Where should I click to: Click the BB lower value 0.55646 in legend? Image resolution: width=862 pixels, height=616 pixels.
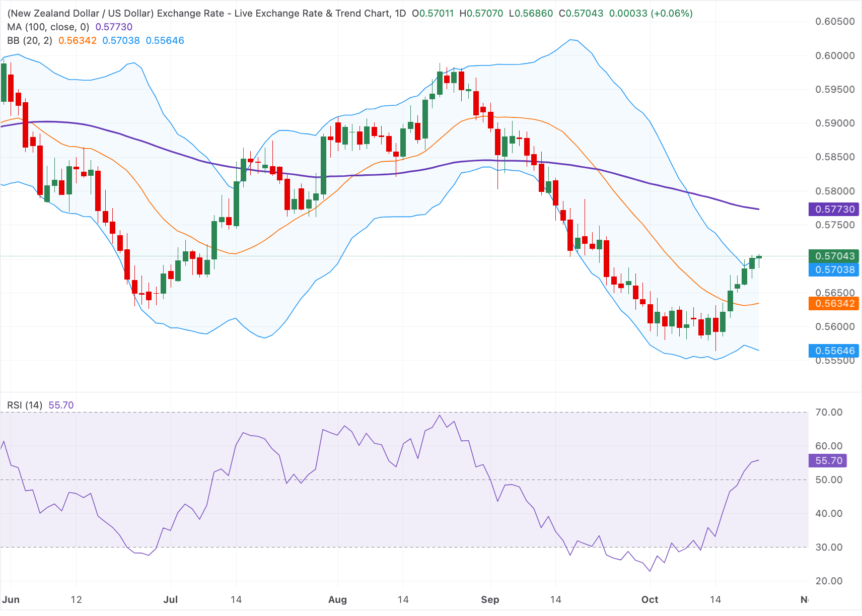tap(165, 40)
